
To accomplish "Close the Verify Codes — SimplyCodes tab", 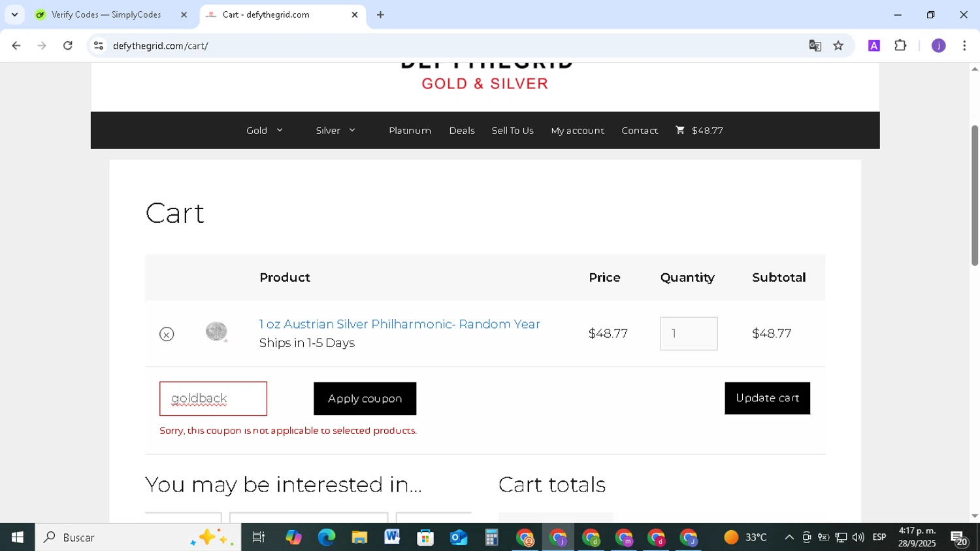I will (x=184, y=14).
